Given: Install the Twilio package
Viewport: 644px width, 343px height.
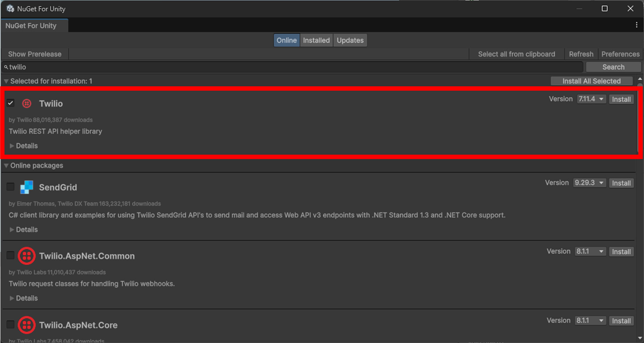Looking at the screenshot, I should pyautogui.click(x=621, y=99).
